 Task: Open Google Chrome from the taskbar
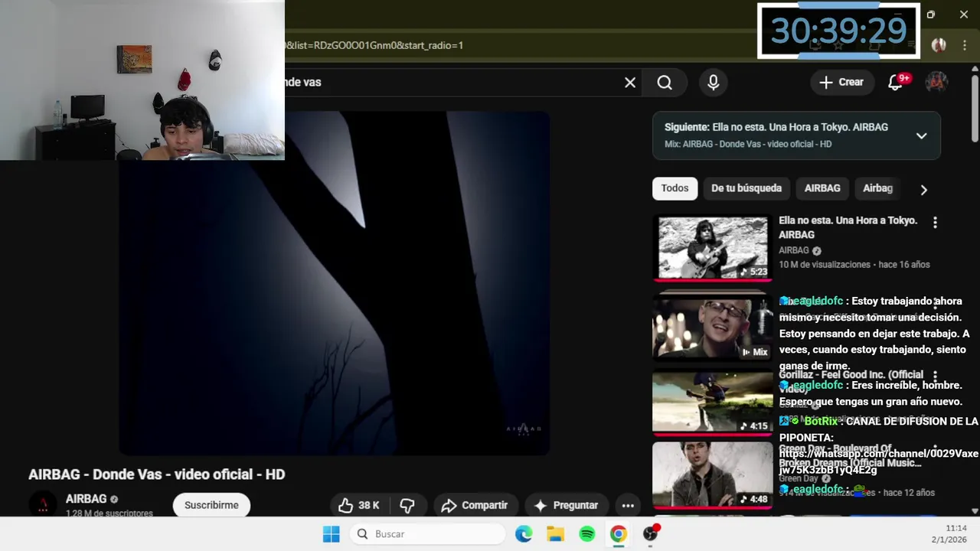[x=619, y=534]
